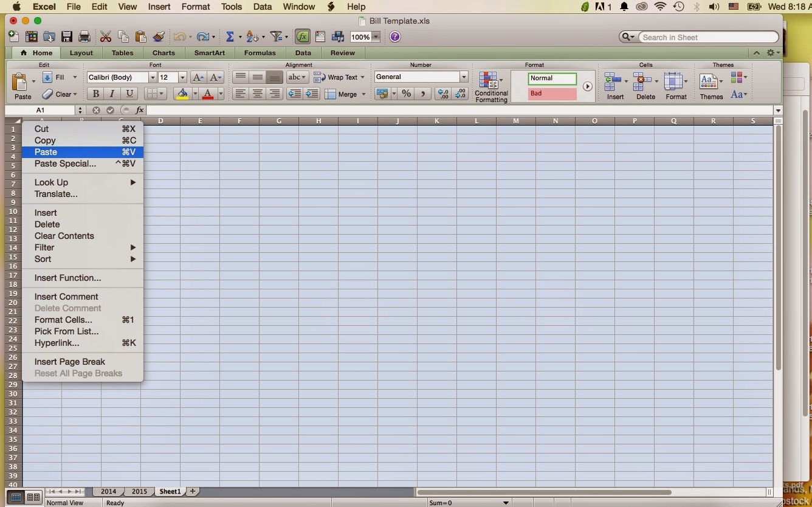The width and height of the screenshot is (812, 507).
Task: Insert an AutoSum formula
Action: coord(230,37)
